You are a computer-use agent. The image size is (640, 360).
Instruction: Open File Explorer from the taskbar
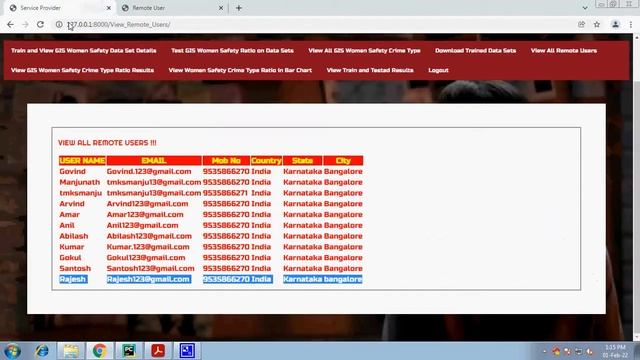click(71, 351)
